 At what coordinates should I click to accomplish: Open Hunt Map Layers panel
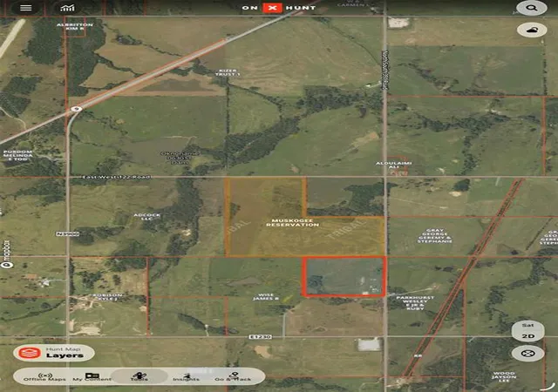(x=54, y=353)
